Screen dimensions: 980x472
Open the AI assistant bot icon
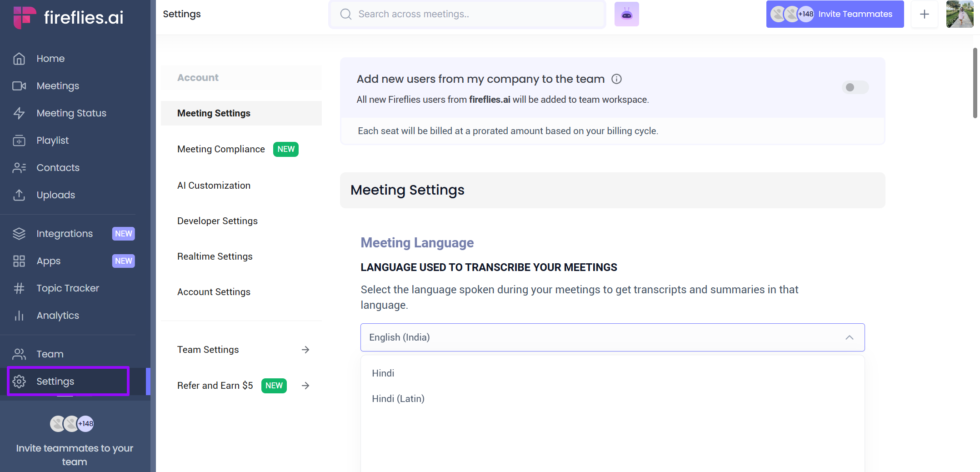(x=626, y=14)
